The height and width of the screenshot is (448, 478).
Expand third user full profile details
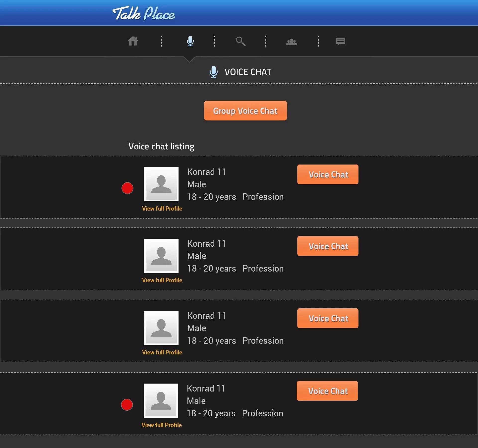tap(162, 352)
